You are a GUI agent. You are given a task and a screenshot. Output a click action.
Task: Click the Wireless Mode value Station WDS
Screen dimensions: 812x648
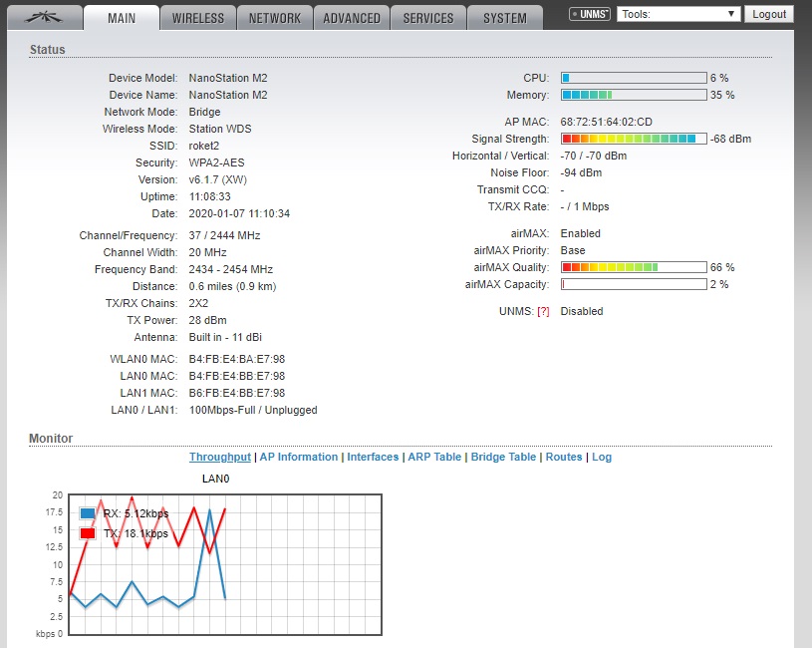(220, 129)
